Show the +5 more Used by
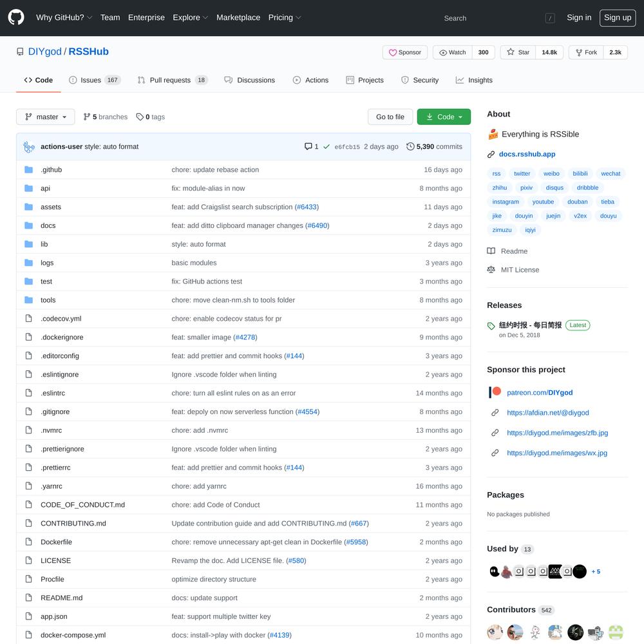This screenshot has width=644, height=644. point(596,571)
